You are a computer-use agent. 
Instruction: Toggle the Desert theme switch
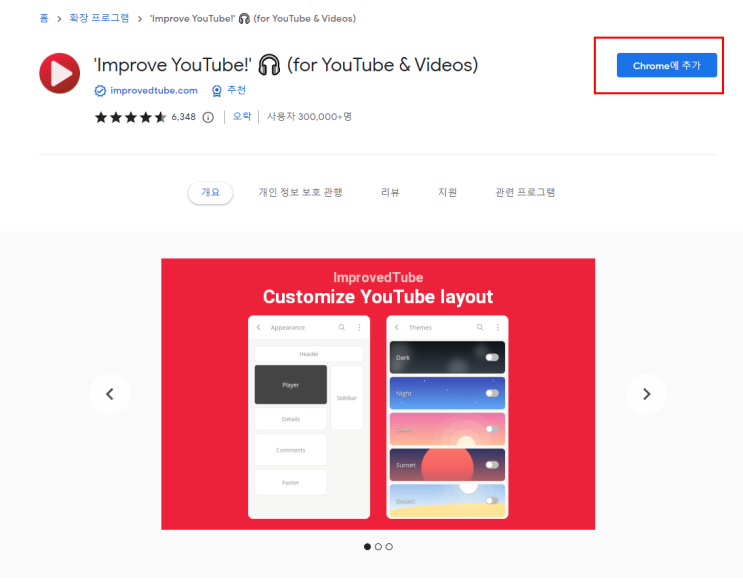coord(492,501)
